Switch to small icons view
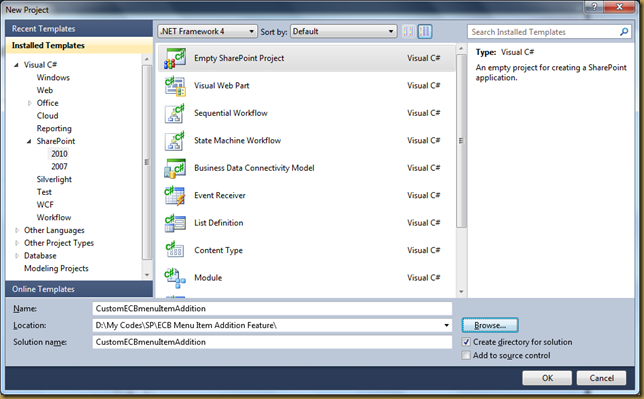This screenshot has width=644, height=399. [408, 31]
